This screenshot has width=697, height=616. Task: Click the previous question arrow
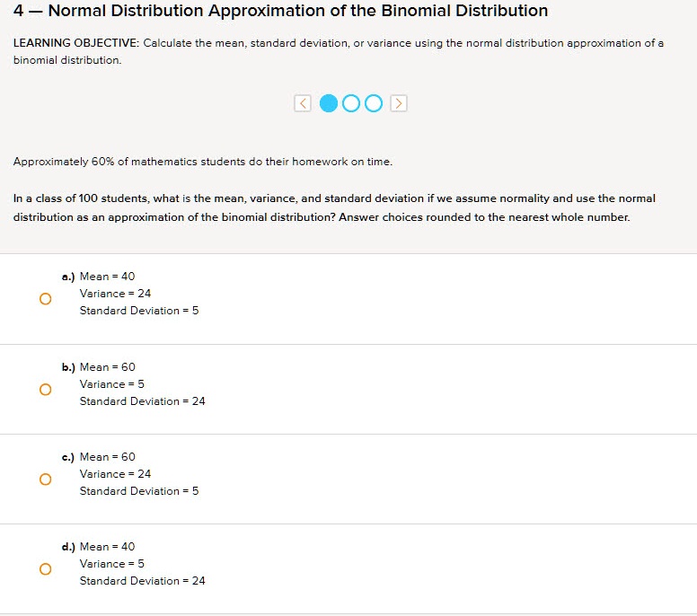[303, 103]
